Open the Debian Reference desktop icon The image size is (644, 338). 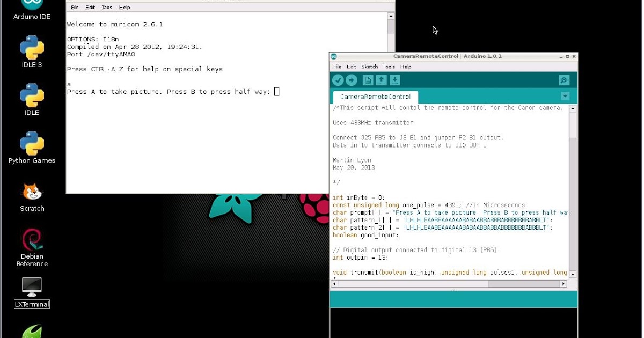[31, 241]
